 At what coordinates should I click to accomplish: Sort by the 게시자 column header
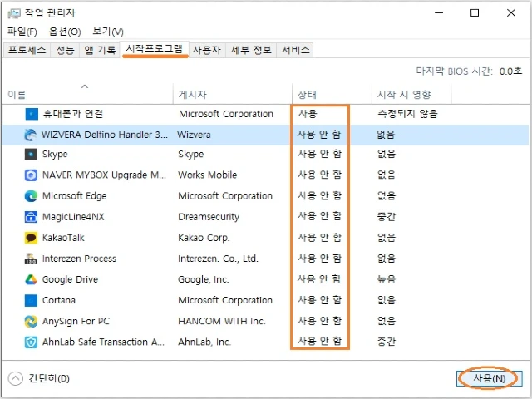pyautogui.click(x=233, y=94)
